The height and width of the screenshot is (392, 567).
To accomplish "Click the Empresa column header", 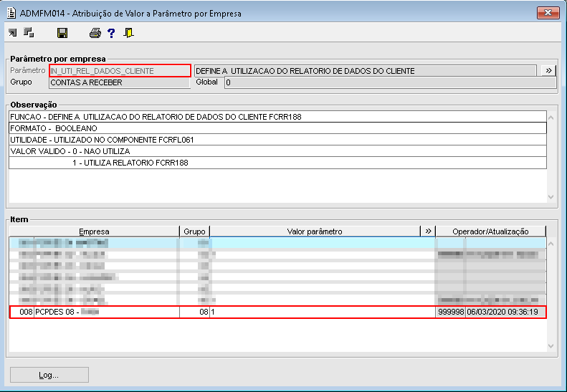I will (94, 231).
